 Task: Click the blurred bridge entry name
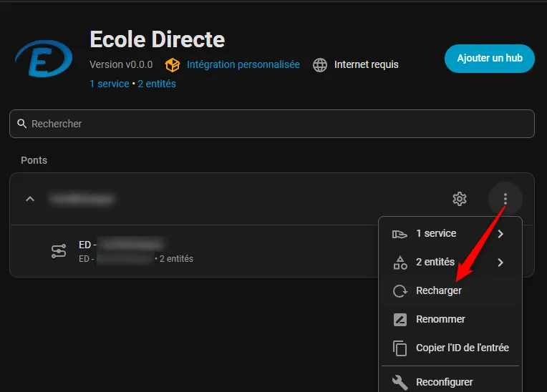(82, 199)
